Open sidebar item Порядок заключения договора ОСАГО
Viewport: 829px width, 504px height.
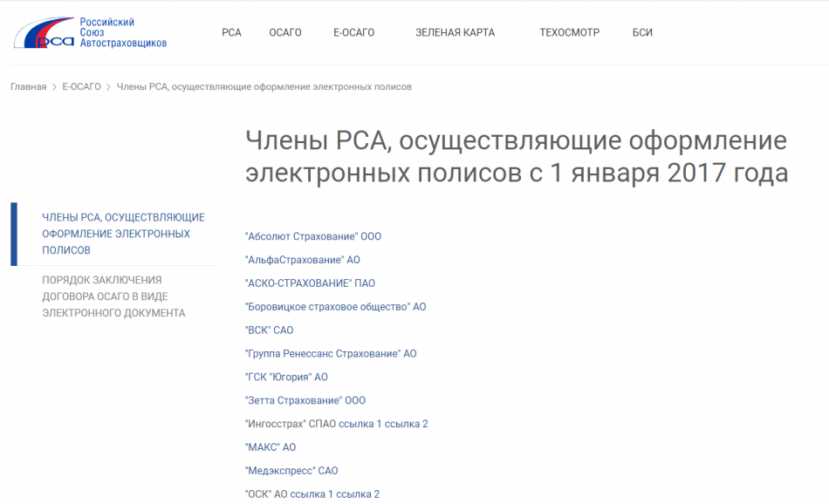click(113, 296)
